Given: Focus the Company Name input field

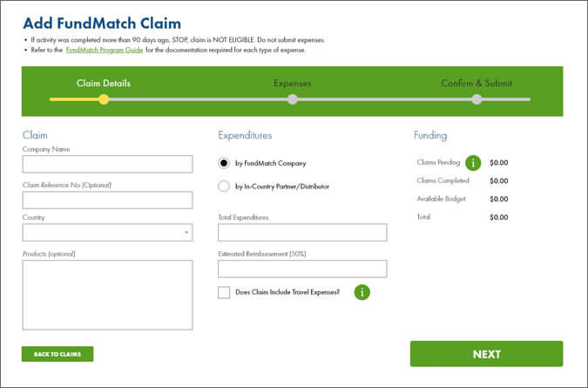Looking at the screenshot, I should pyautogui.click(x=107, y=164).
